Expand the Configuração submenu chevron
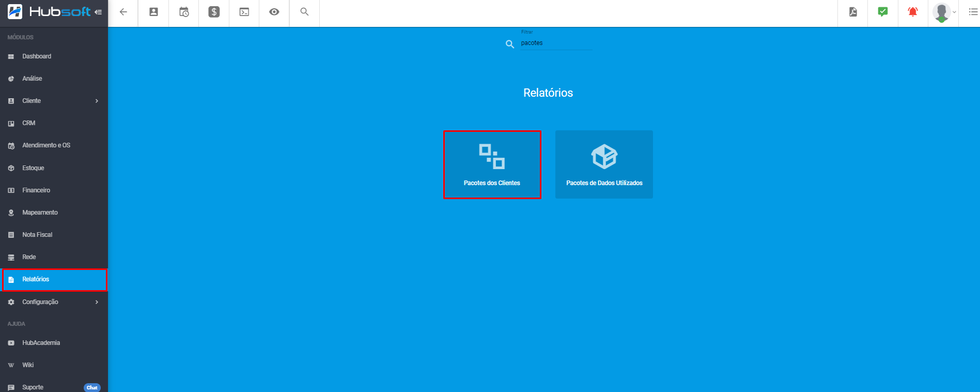 tap(97, 302)
